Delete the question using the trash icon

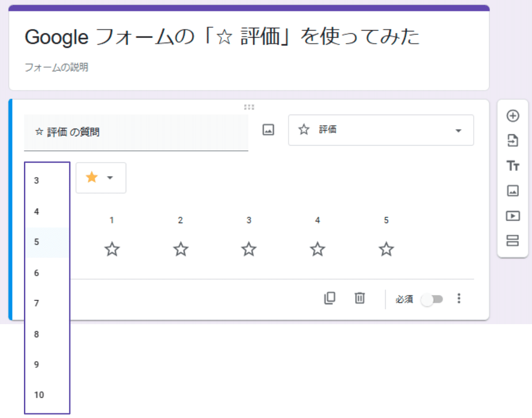click(x=359, y=298)
